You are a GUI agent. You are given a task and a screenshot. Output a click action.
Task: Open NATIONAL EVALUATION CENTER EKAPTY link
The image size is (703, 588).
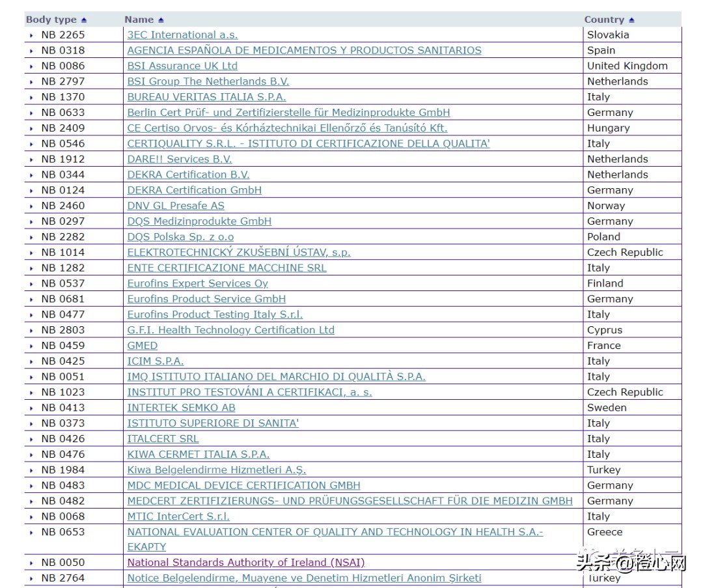tap(335, 540)
